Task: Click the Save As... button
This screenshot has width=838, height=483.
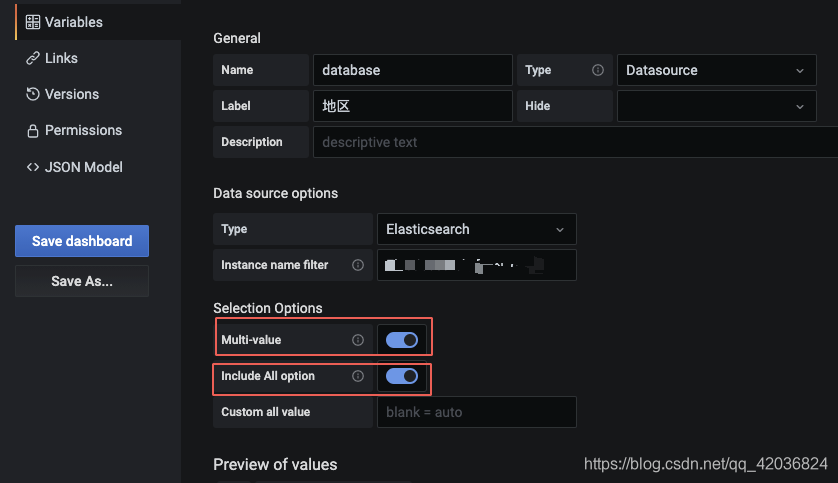Action: pos(82,281)
